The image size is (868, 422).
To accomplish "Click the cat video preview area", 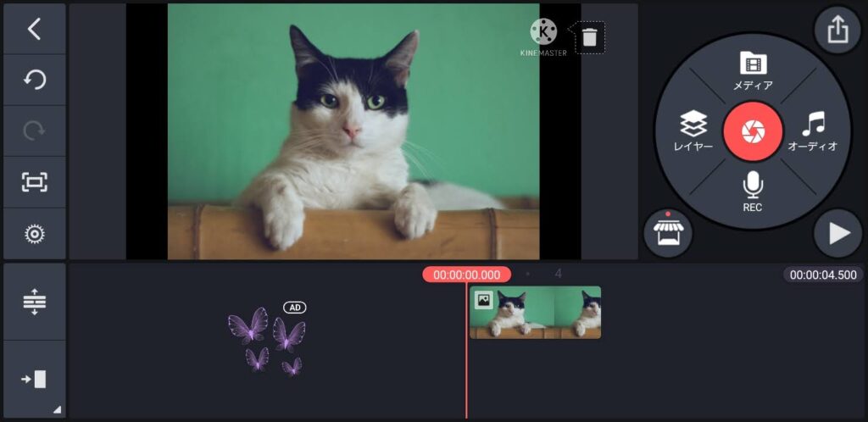I will [x=353, y=131].
